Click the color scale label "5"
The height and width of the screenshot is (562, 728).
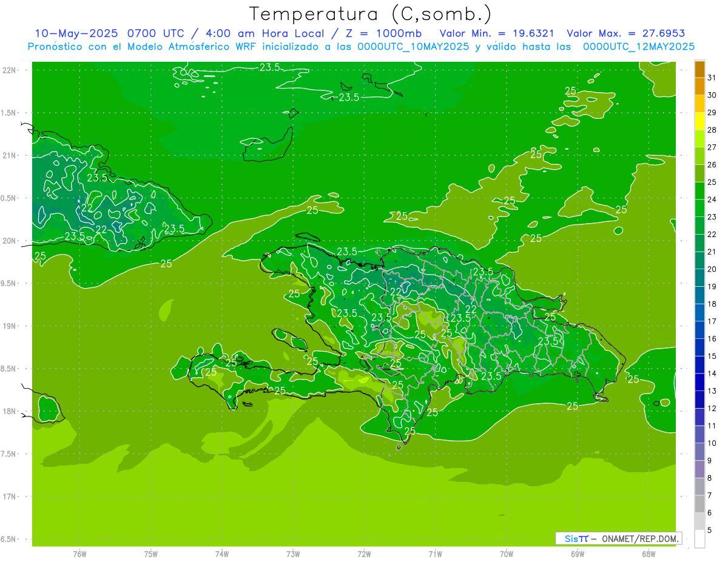710,530
